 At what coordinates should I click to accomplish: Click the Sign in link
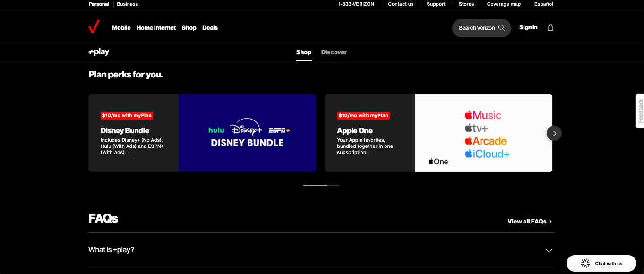[528, 27]
